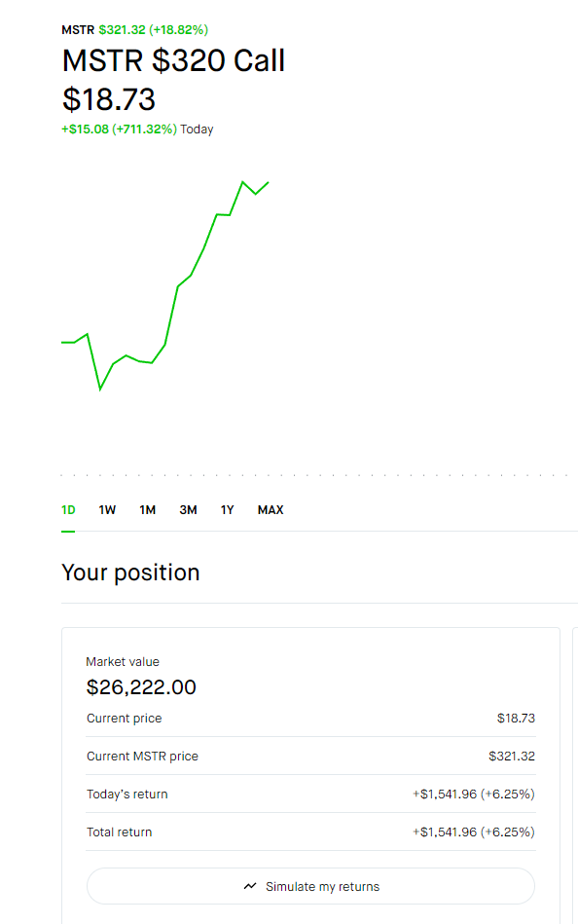The width and height of the screenshot is (578, 924).
Task: Reselect the active 1D timeframe
Action: tap(68, 509)
